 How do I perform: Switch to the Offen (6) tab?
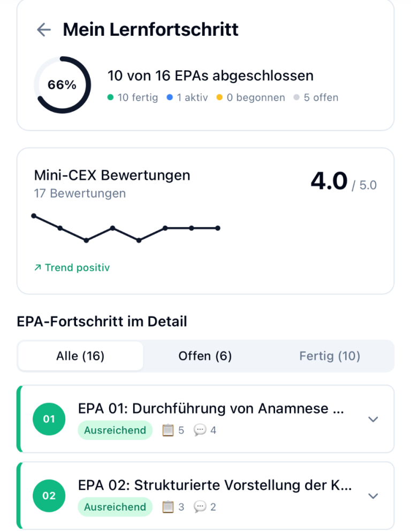click(x=205, y=356)
